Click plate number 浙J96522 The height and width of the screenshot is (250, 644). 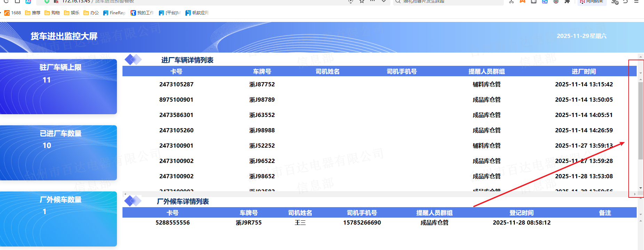[262, 161]
